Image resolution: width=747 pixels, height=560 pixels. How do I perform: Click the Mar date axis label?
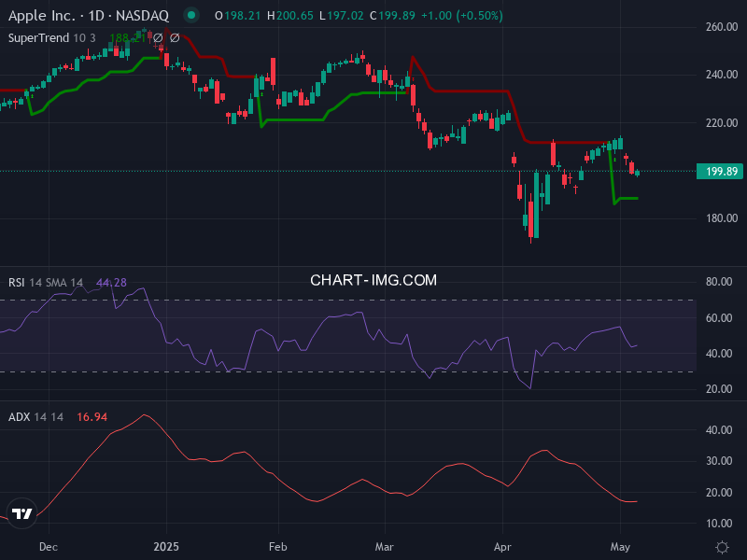click(x=385, y=547)
